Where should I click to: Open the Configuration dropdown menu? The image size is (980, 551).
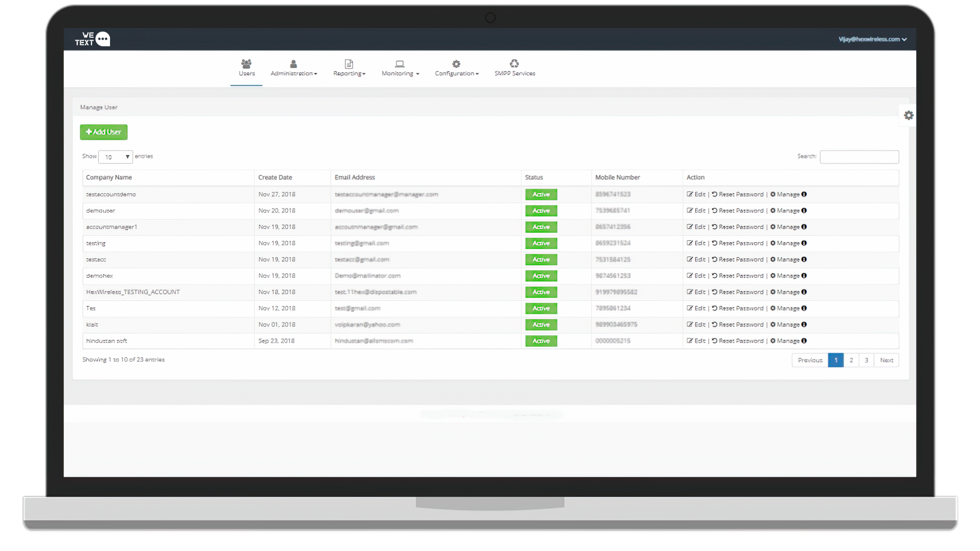click(457, 73)
